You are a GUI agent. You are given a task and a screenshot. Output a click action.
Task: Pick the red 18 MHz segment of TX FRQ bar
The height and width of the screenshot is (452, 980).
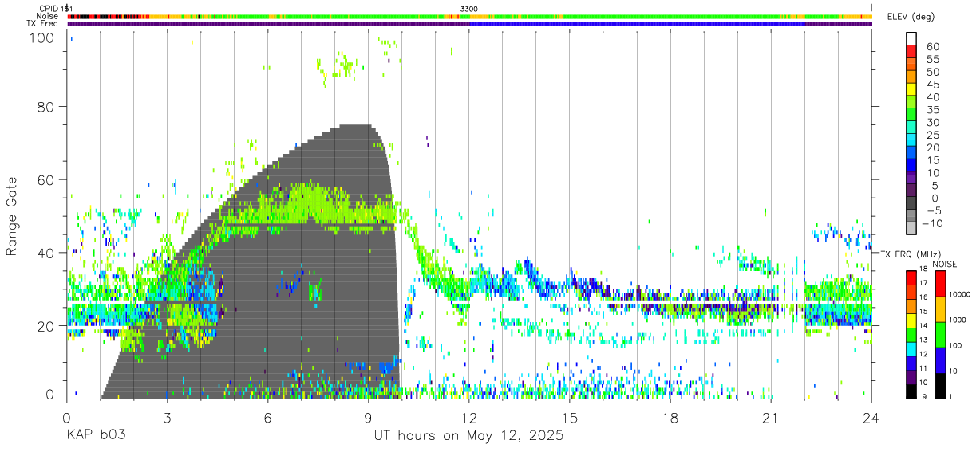[x=911, y=277]
